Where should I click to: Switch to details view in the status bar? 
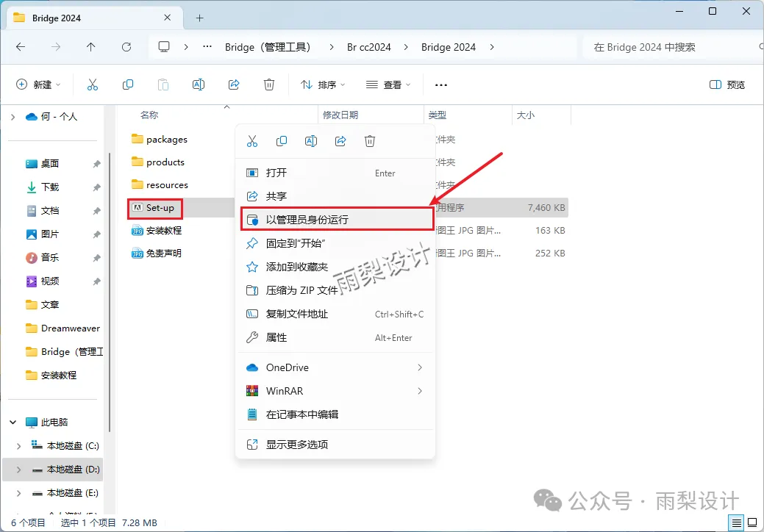[x=737, y=523]
